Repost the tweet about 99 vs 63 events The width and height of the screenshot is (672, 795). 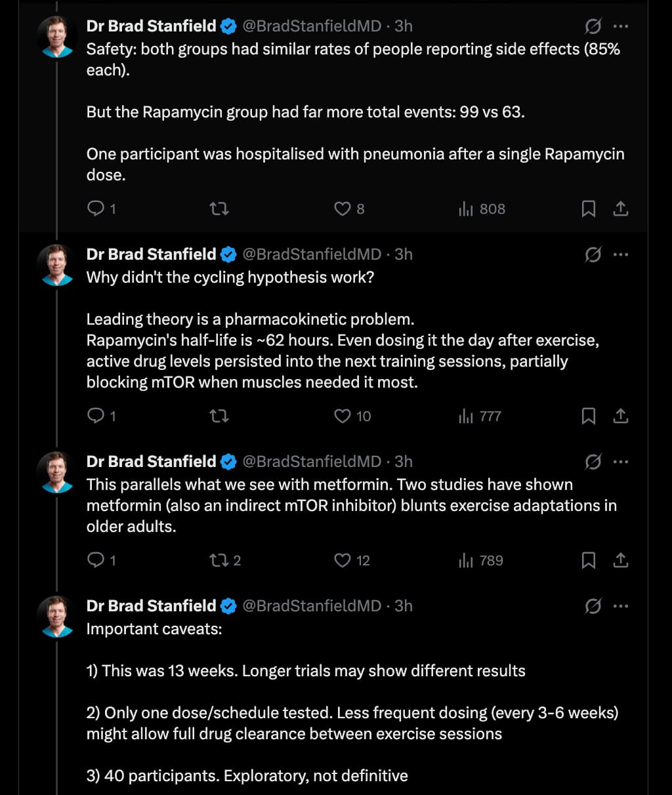tap(219, 209)
